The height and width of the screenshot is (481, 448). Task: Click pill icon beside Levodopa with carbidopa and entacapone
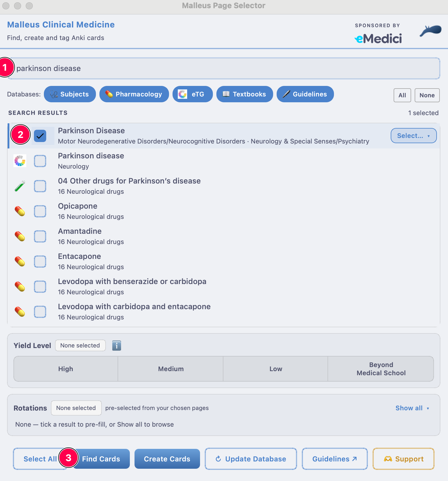click(20, 312)
